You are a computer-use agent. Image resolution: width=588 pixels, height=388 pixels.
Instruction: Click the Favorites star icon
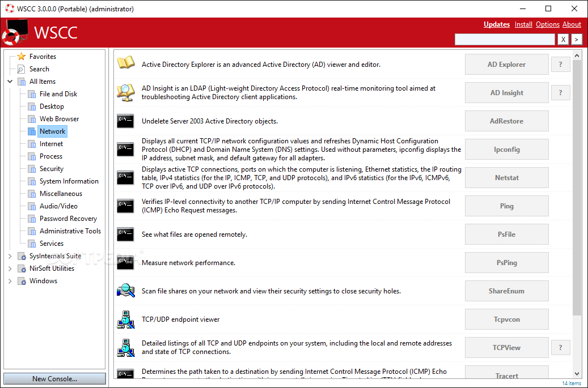pos(22,57)
